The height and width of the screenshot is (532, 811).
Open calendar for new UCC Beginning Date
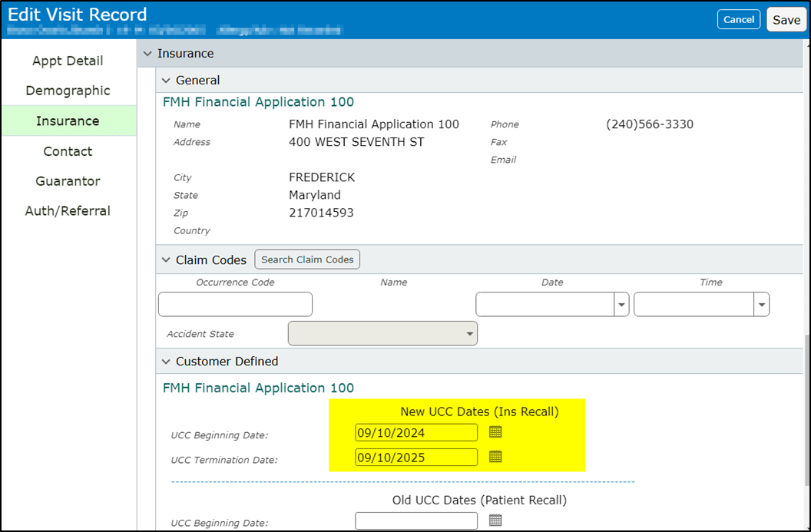tap(495, 432)
